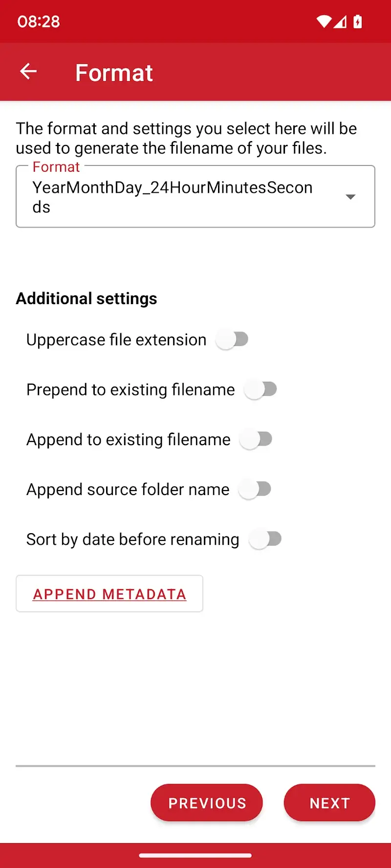Select the YearMonthDay_24HourMinutesSeconds format field
This screenshot has width=391, height=868.
coord(176,197)
